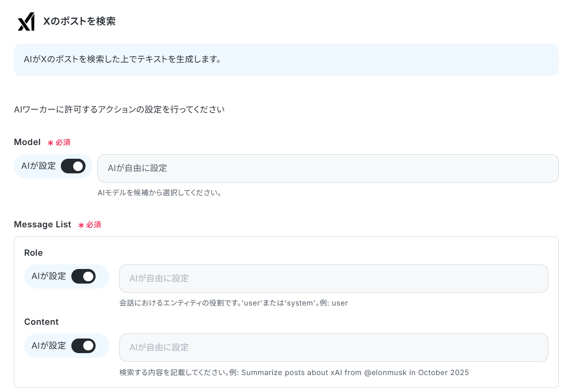Click the 必須 marker beside Model

(59, 142)
